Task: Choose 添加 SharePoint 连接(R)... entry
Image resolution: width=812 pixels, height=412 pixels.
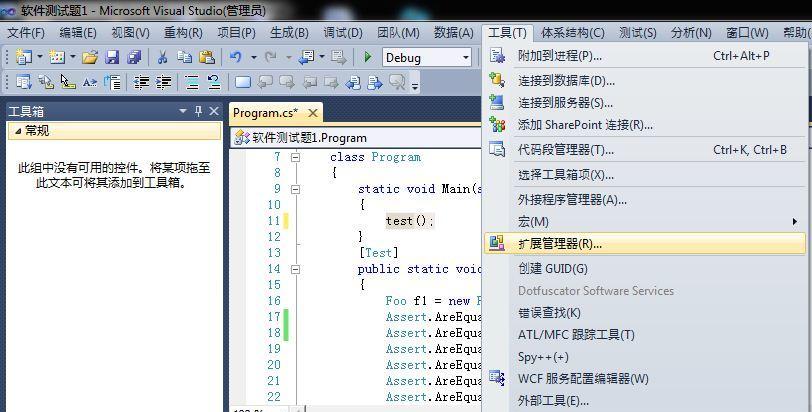Action: [x=644, y=125]
